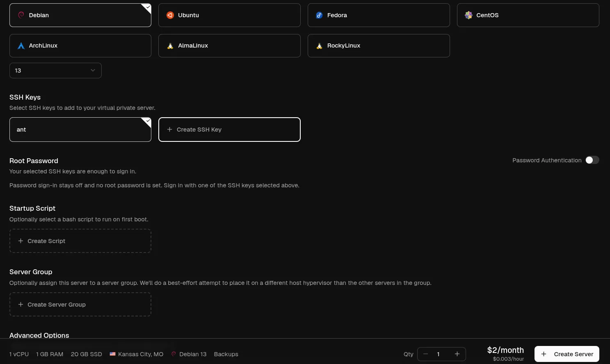
Task: Click the chevron of the version dropdown
Action: click(x=93, y=71)
